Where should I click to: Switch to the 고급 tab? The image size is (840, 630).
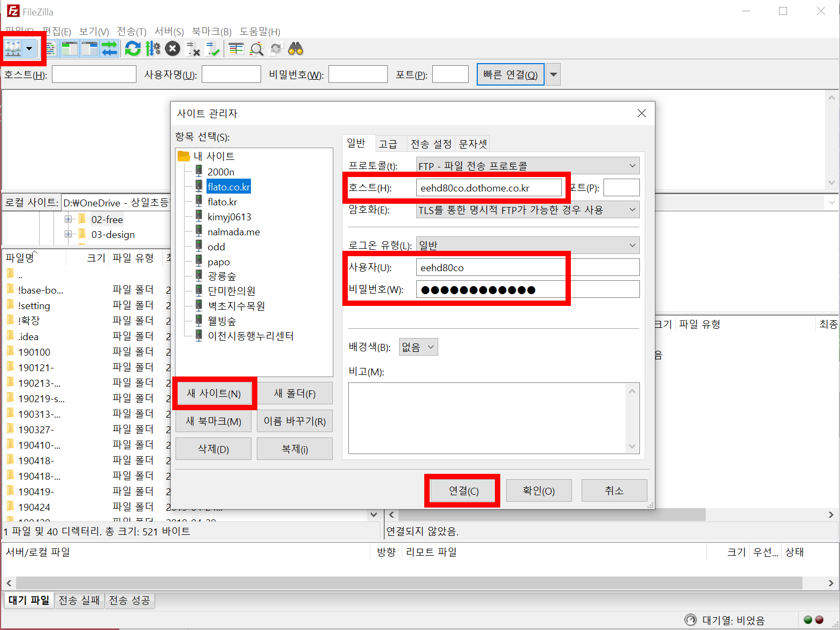(x=388, y=144)
